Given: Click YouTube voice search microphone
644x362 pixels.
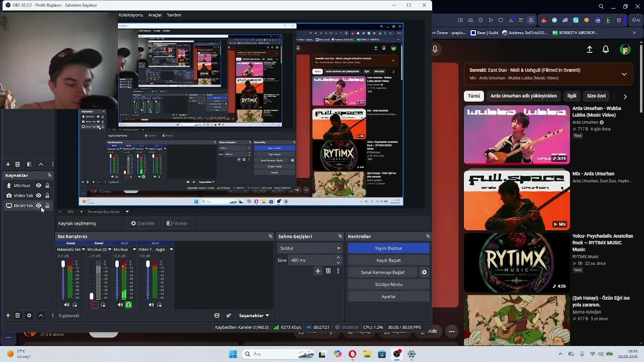Looking at the screenshot, I should pos(435,49).
